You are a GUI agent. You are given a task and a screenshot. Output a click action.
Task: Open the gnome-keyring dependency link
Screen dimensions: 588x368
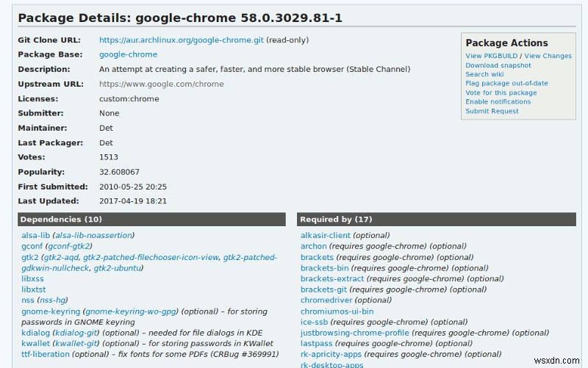pyautogui.click(x=51, y=311)
